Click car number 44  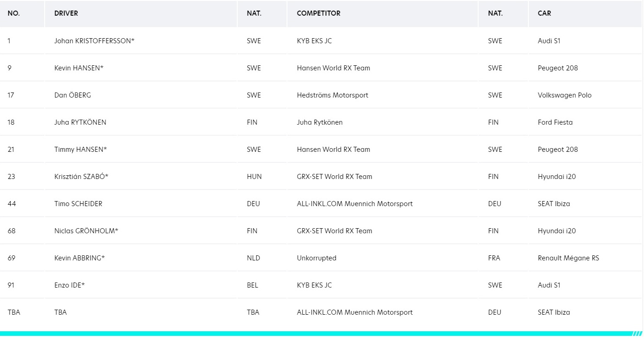pos(12,203)
